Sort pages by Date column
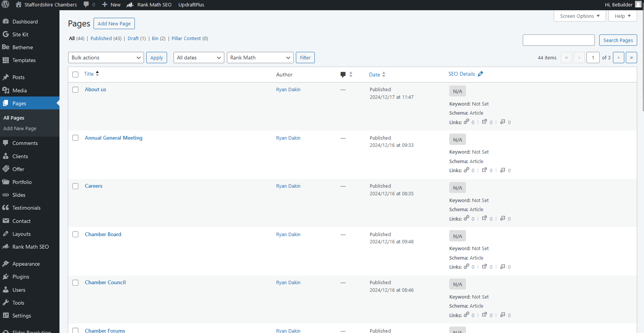The image size is (644, 333). 377,75
